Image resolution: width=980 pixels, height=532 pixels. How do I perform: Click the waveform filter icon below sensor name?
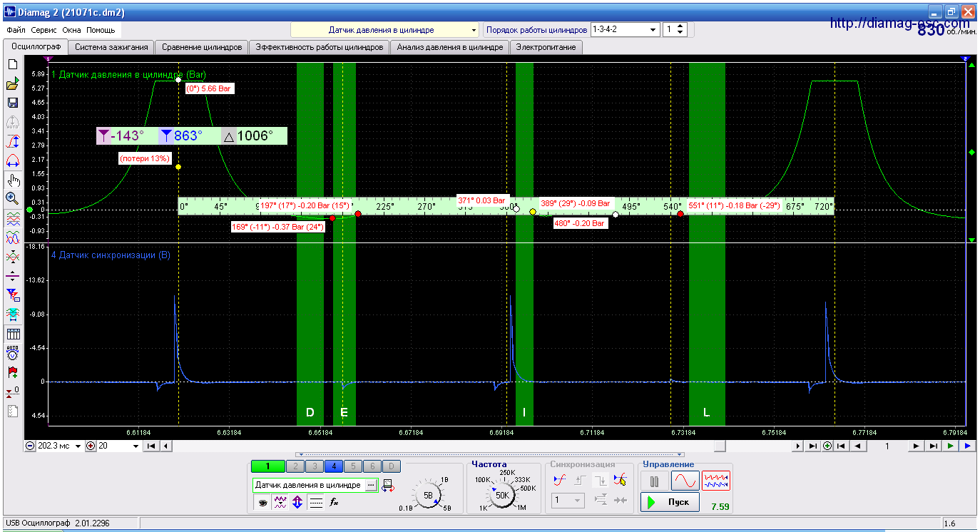click(281, 503)
